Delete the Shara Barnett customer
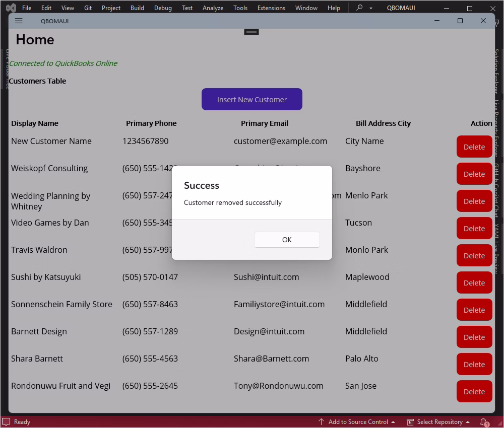504x428 pixels. 474,365
